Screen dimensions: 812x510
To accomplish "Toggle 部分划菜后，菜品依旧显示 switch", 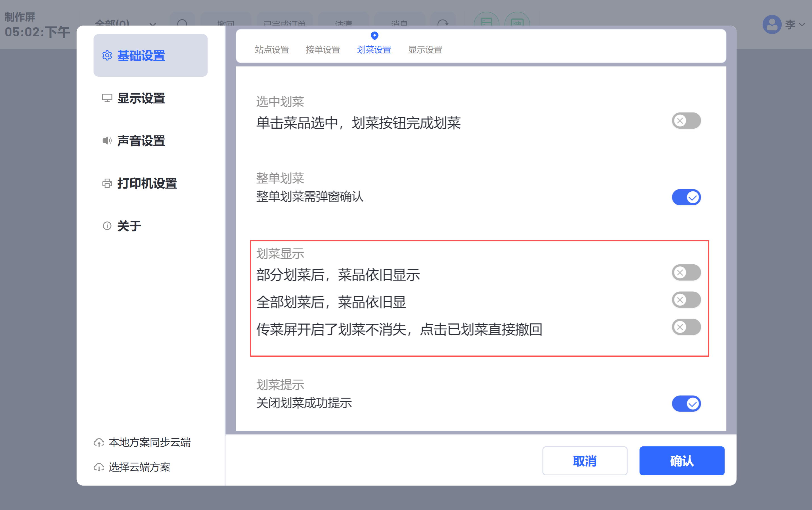I will click(x=686, y=273).
